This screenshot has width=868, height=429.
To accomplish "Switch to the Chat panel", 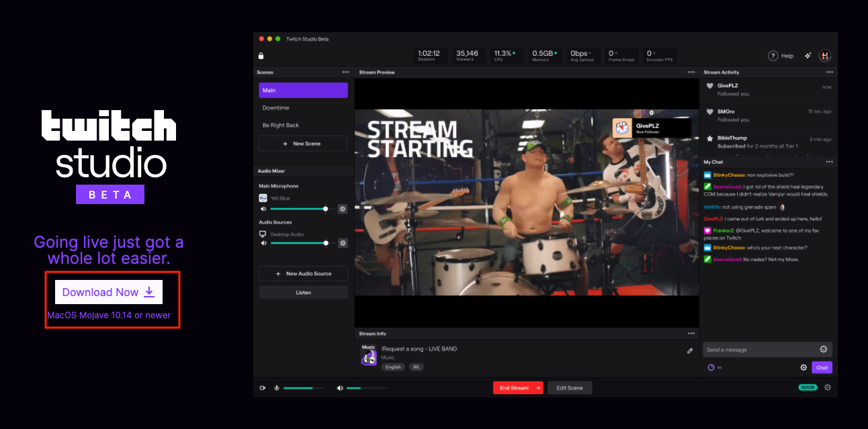I will (822, 367).
